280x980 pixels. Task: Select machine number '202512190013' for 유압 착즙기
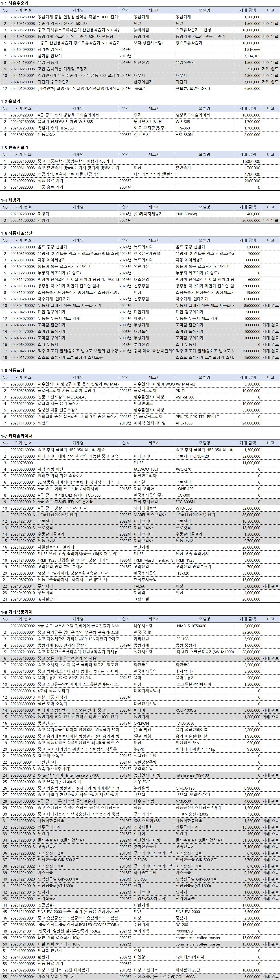coord(23,62)
